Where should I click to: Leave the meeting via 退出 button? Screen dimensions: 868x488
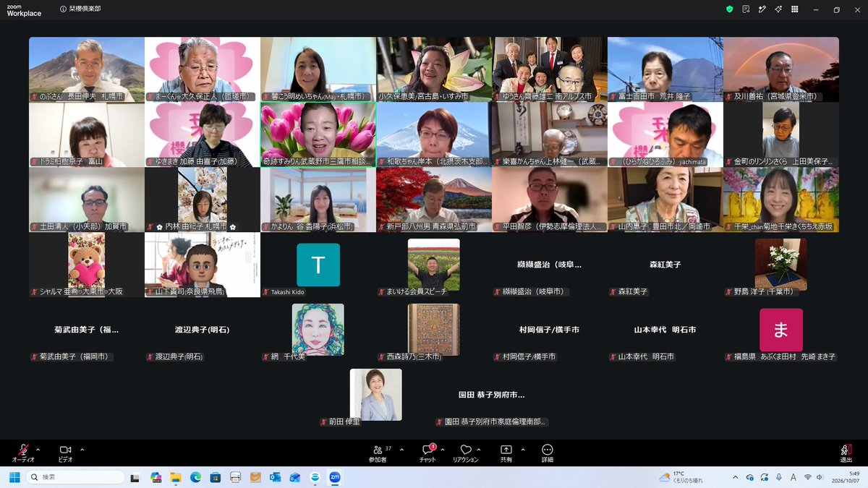tap(846, 453)
